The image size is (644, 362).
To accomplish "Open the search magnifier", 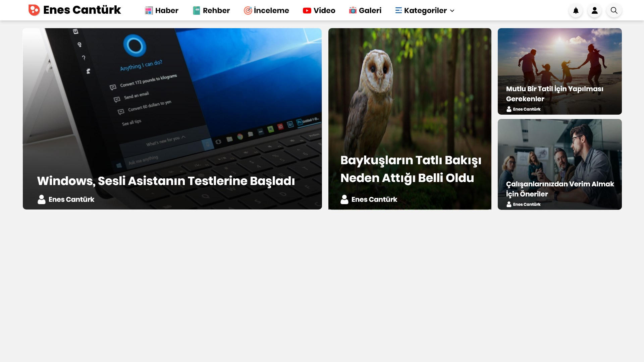I will point(614,10).
